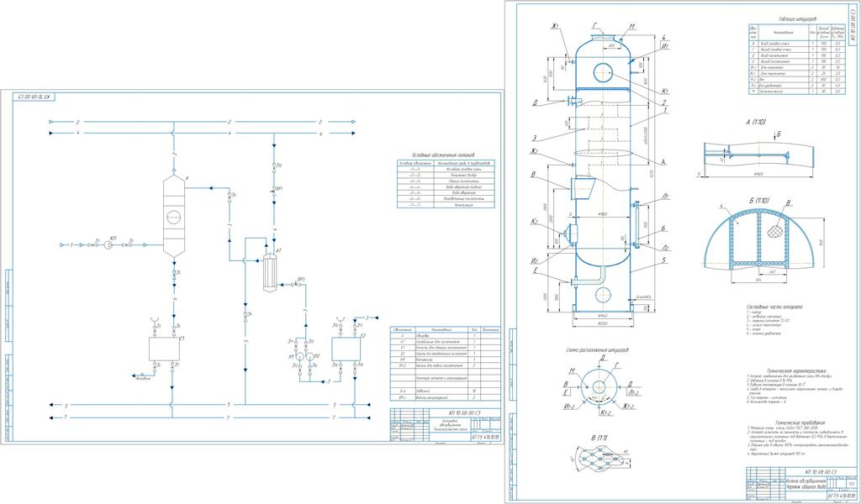
Task: Click the К1 manhole callout label
Action: (664, 91)
